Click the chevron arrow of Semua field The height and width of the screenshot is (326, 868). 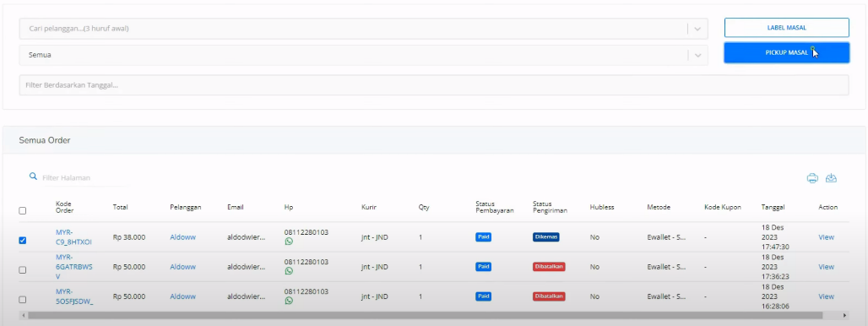[697, 56]
